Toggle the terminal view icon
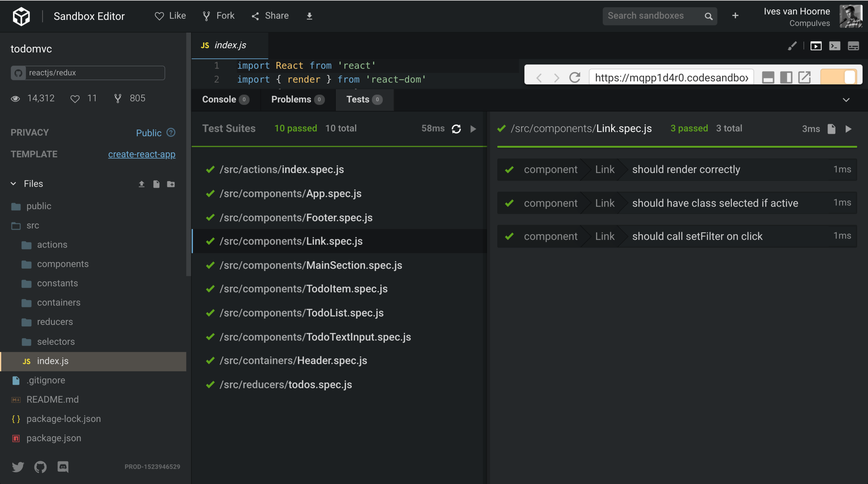 point(835,46)
